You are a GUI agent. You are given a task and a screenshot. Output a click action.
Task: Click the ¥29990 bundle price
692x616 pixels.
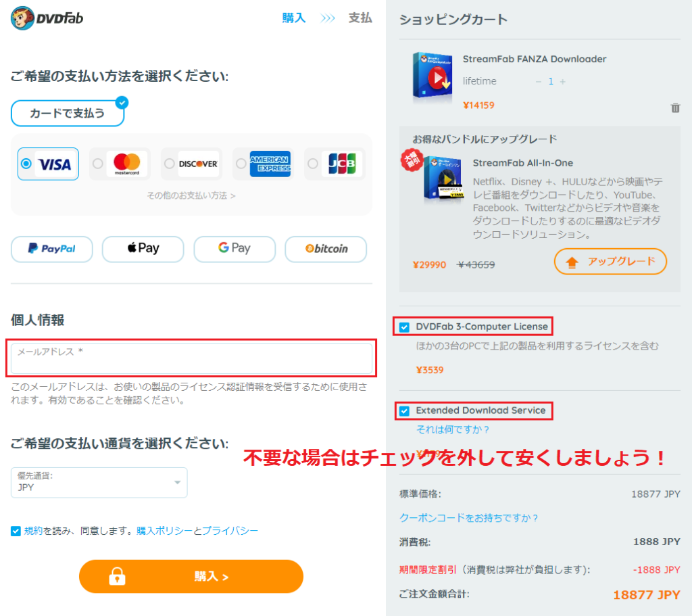[429, 264]
